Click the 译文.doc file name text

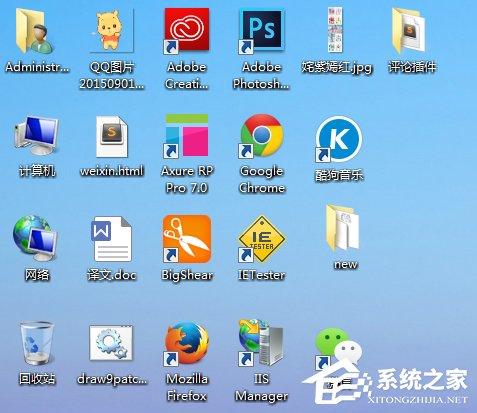click(112, 275)
